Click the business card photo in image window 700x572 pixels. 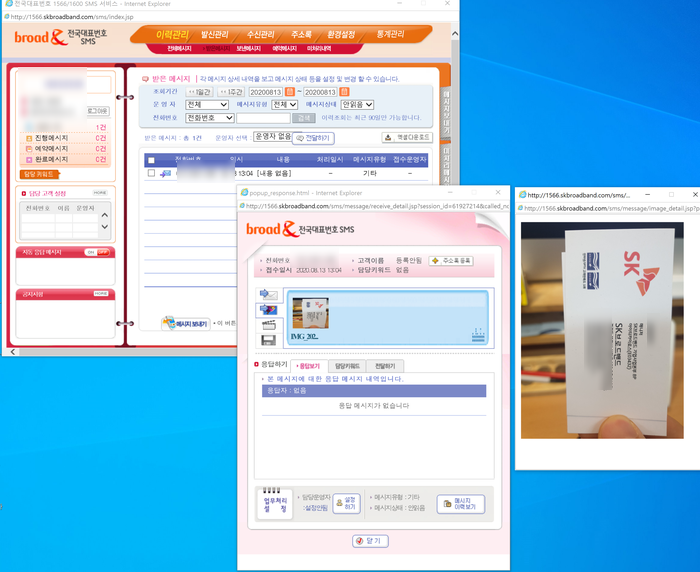pyautogui.click(x=602, y=330)
